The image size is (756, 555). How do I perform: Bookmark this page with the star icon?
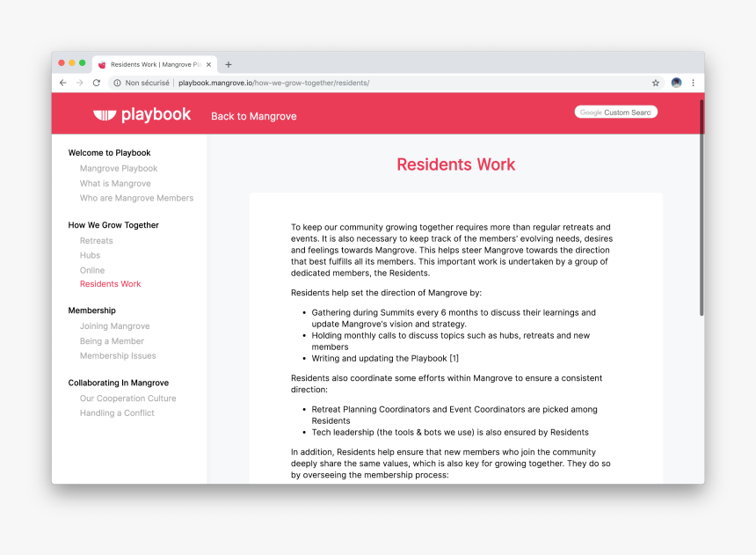click(x=656, y=83)
